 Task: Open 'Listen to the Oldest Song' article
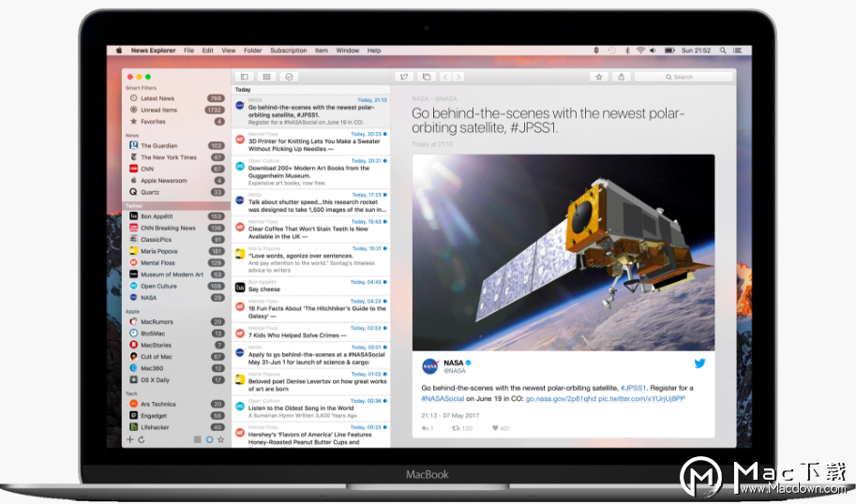point(310,408)
